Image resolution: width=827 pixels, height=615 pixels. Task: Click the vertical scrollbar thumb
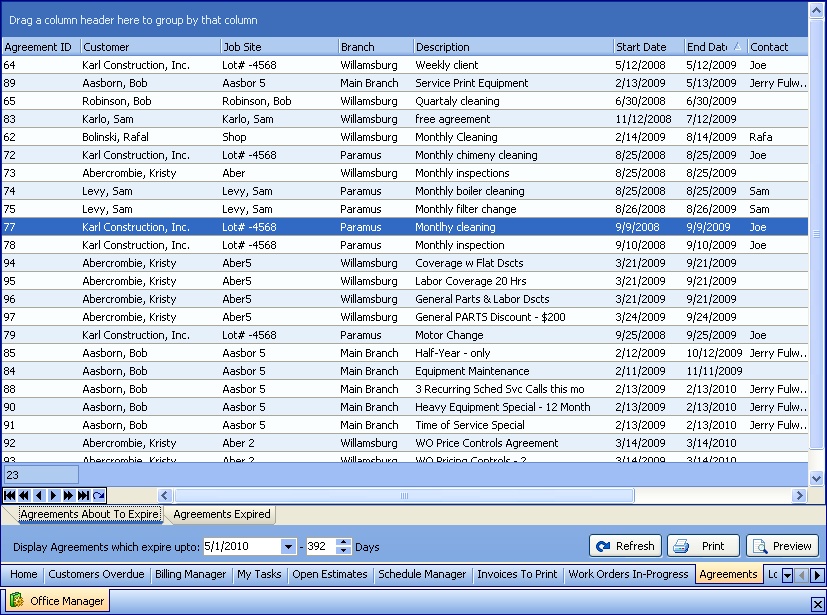click(816, 234)
